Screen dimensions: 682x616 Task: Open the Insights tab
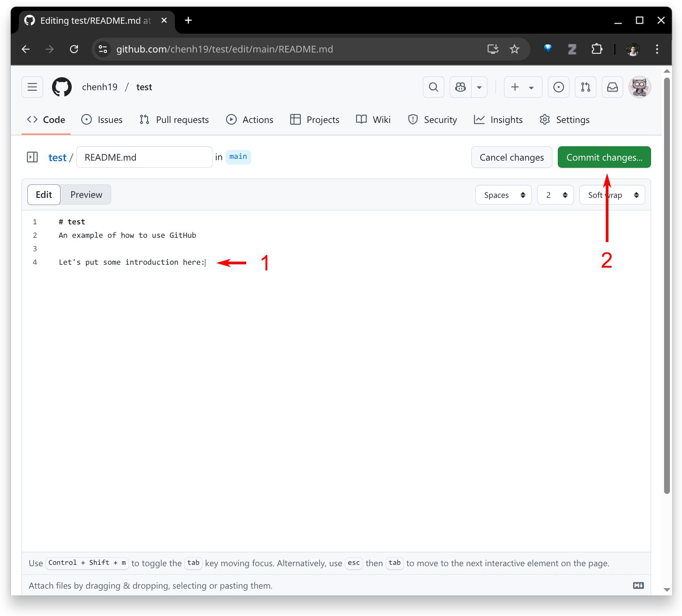point(498,120)
